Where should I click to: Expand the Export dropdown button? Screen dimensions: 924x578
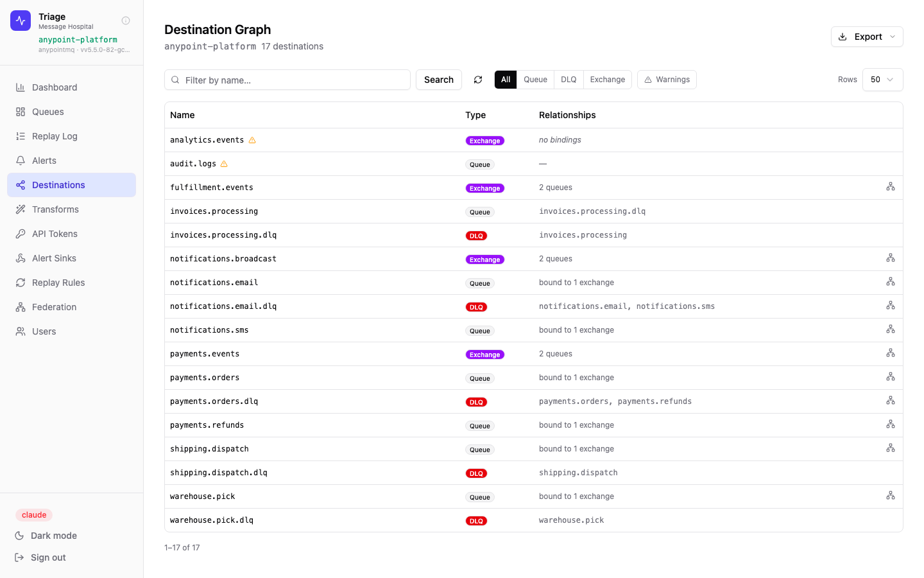pos(867,37)
